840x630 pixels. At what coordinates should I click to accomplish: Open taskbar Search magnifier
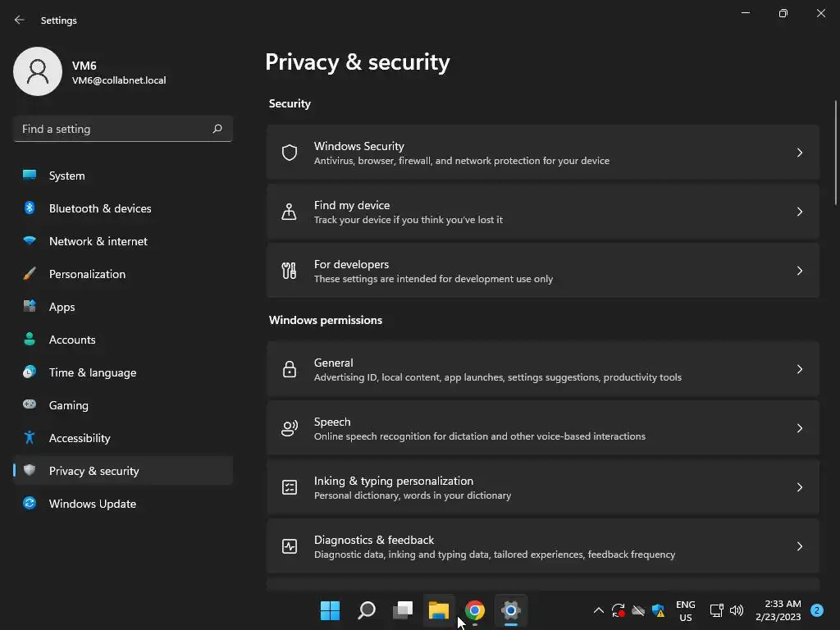pos(367,610)
